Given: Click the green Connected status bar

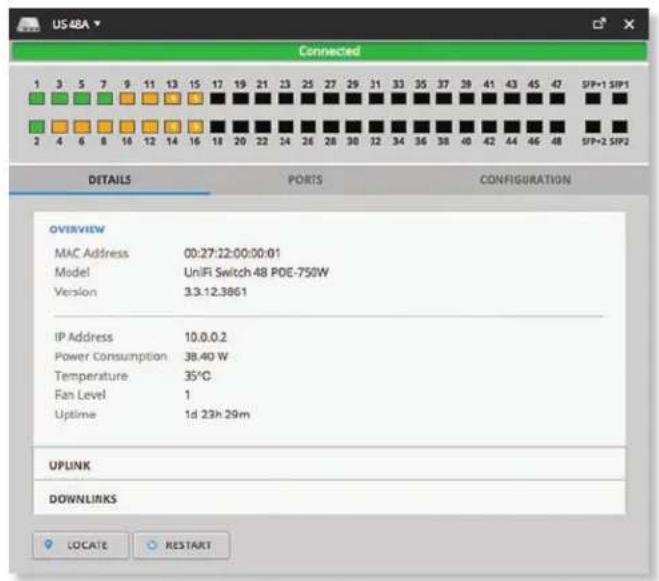Looking at the screenshot, I should click(329, 51).
